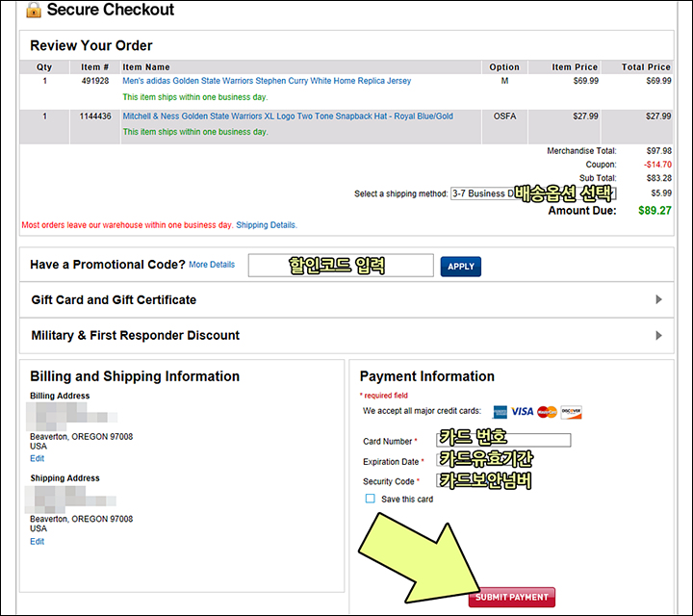Open the Stephen Curry Replica Jersey item link
Image resolution: width=693 pixels, height=616 pixels.
267,81
